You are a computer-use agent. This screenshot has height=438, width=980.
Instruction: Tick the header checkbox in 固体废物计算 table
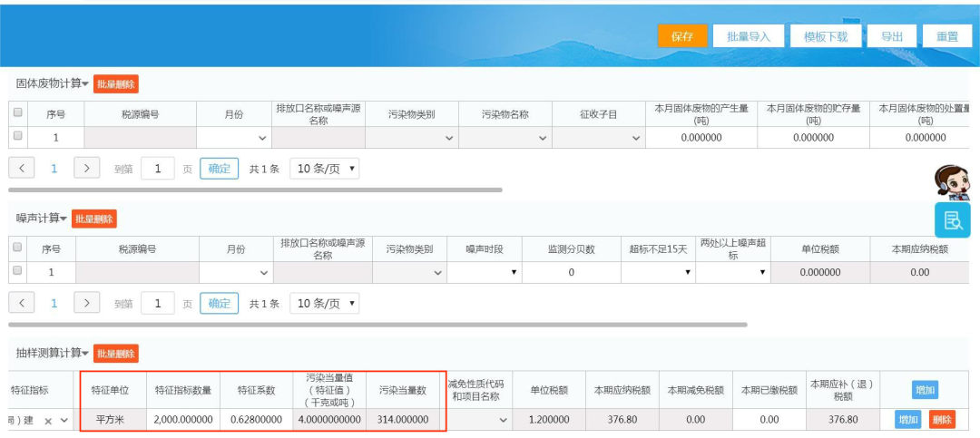[x=17, y=112]
